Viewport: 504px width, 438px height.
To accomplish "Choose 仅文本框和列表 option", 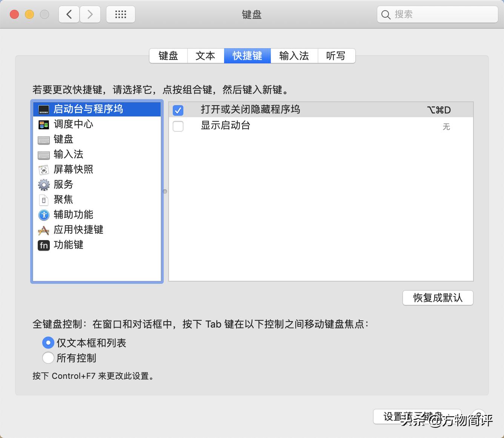I will (x=48, y=343).
